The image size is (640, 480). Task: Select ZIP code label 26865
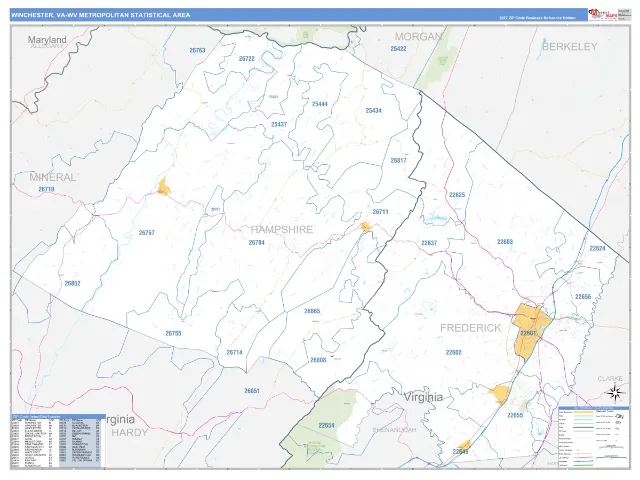coord(312,311)
